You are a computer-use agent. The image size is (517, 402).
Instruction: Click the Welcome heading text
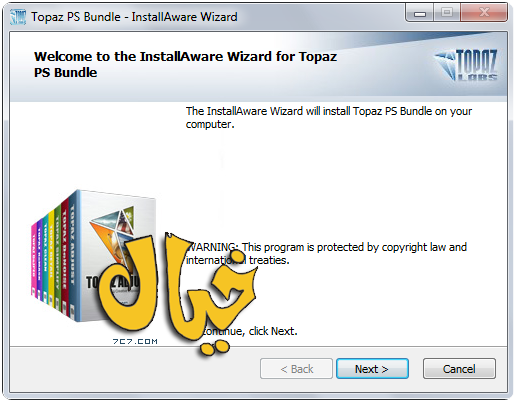click(x=185, y=64)
